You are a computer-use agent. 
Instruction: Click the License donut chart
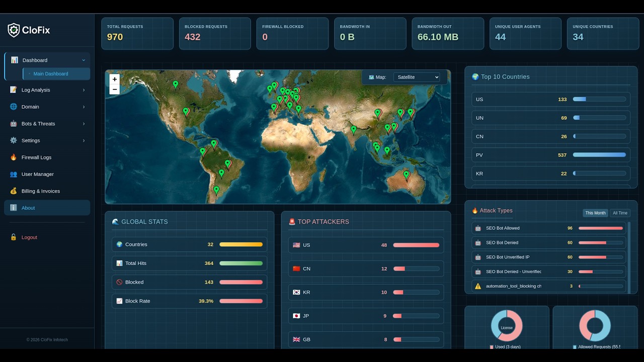pos(507,326)
